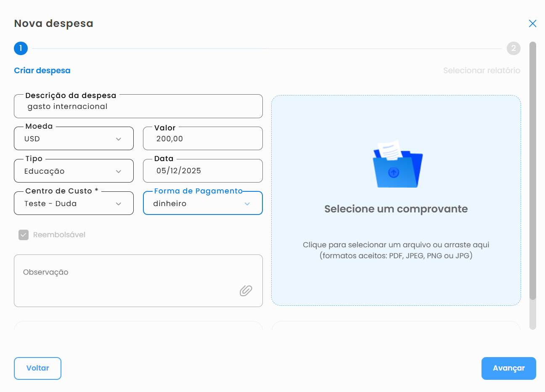This screenshot has width=545, height=392.
Task: Focus the Valor input field
Action: point(203,139)
